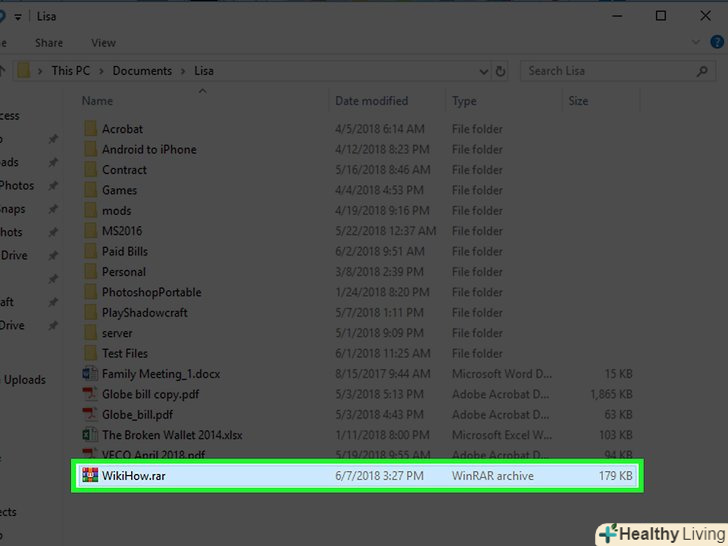Open the View ribbon tab
This screenshot has width=728, height=546.
pyautogui.click(x=104, y=43)
